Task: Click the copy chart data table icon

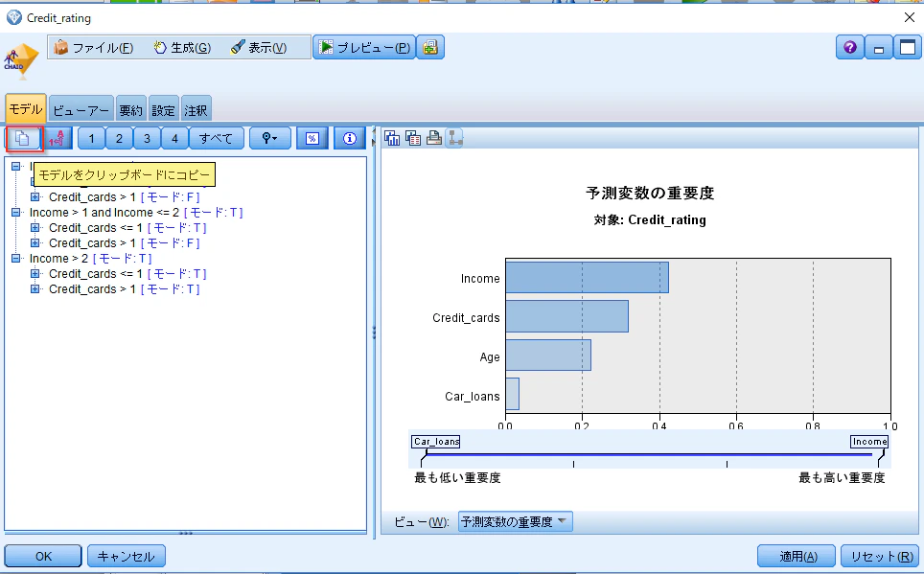Action: [x=413, y=139]
